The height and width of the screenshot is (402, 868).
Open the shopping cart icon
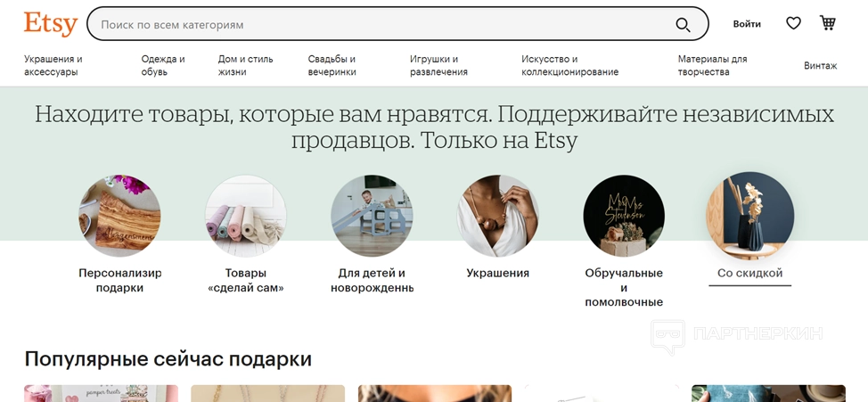pos(828,22)
